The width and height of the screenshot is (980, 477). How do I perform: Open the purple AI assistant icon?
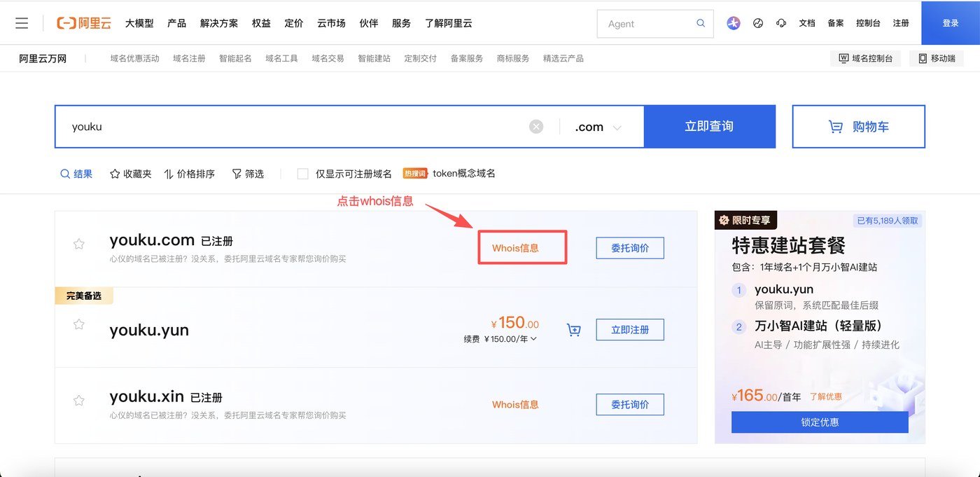click(734, 23)
